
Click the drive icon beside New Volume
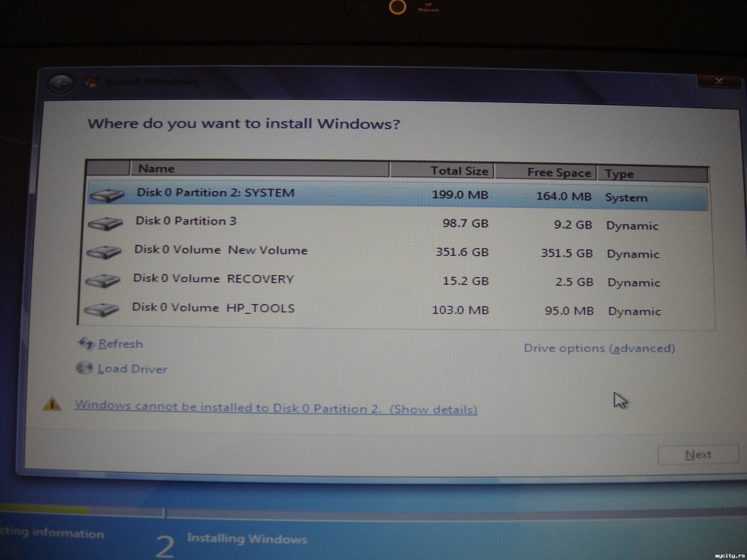(104, 252)
